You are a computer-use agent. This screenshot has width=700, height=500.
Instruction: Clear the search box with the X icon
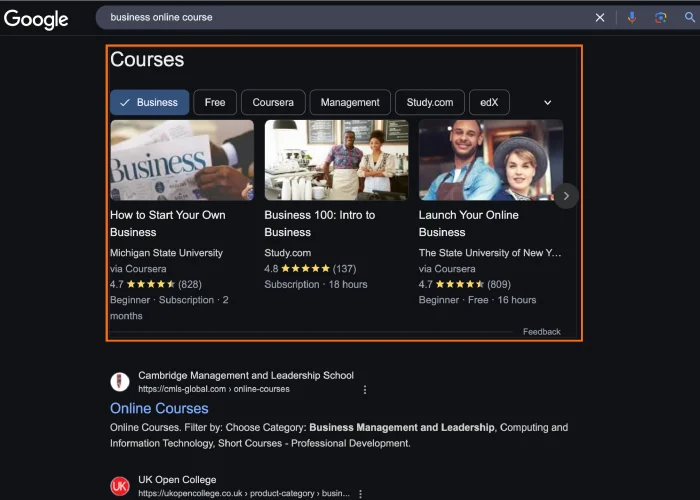pyautogui.click(x=600, y=17)
